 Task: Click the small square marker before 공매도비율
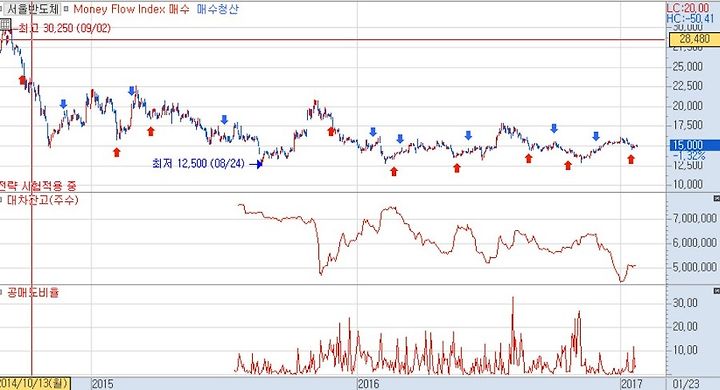coord(1,292)
